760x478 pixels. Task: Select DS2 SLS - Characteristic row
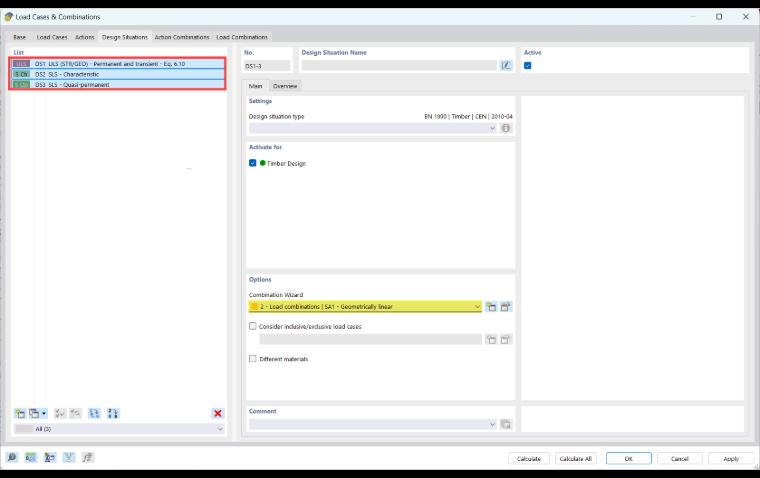[x=118, y=74]
